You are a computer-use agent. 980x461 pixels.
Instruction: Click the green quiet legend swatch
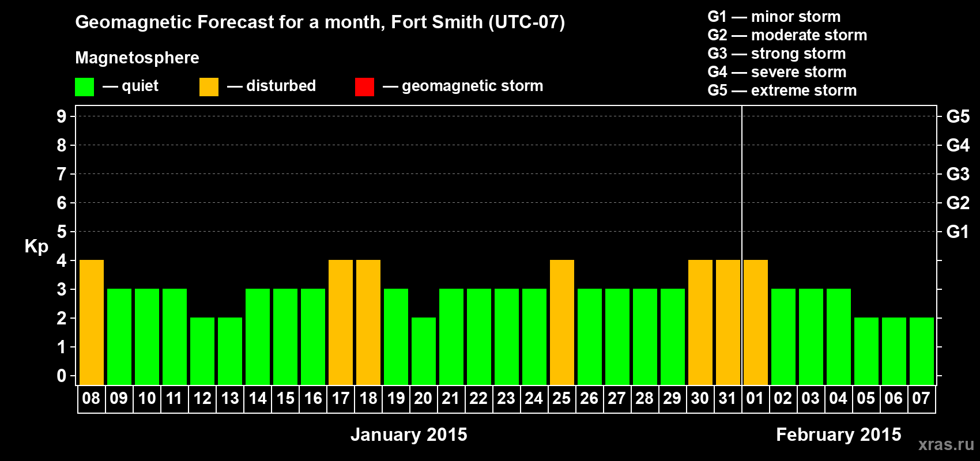tap(84, 87)
